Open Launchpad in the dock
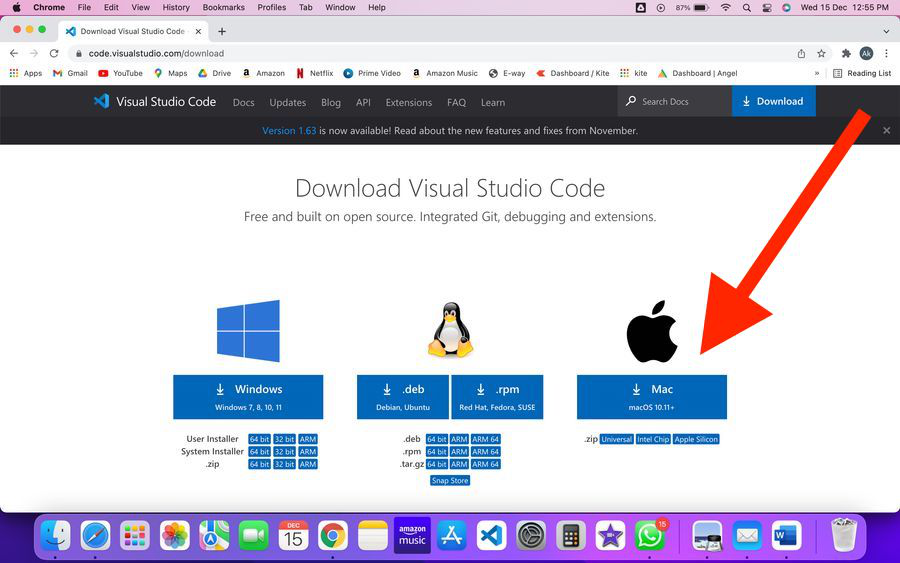Viewport: 900px width, 563px height. [x=135, y=536]
